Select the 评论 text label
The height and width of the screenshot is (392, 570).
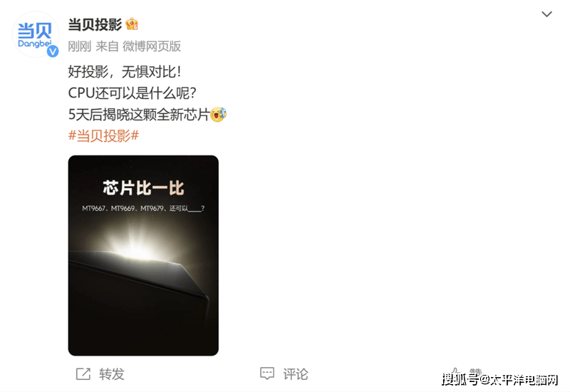click(x=296, y=373)
